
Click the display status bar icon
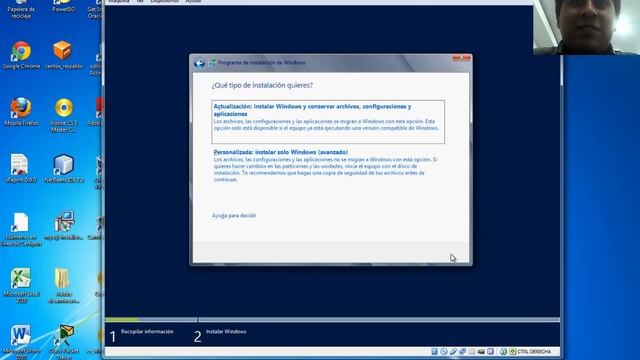(x=481, y=351)
